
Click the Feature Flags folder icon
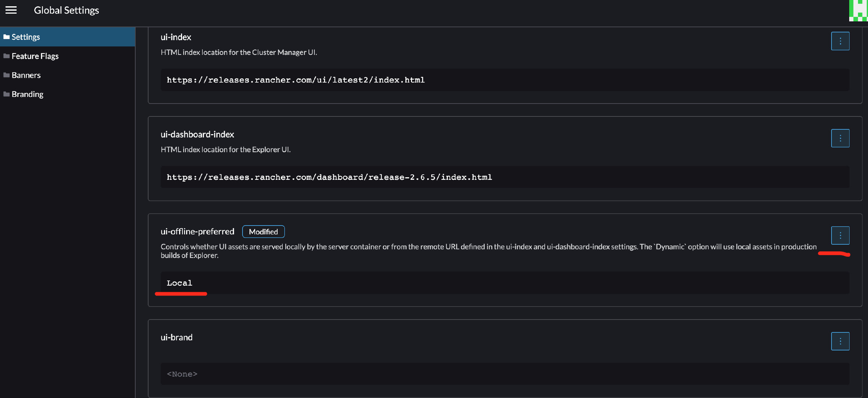coord(6,56)
